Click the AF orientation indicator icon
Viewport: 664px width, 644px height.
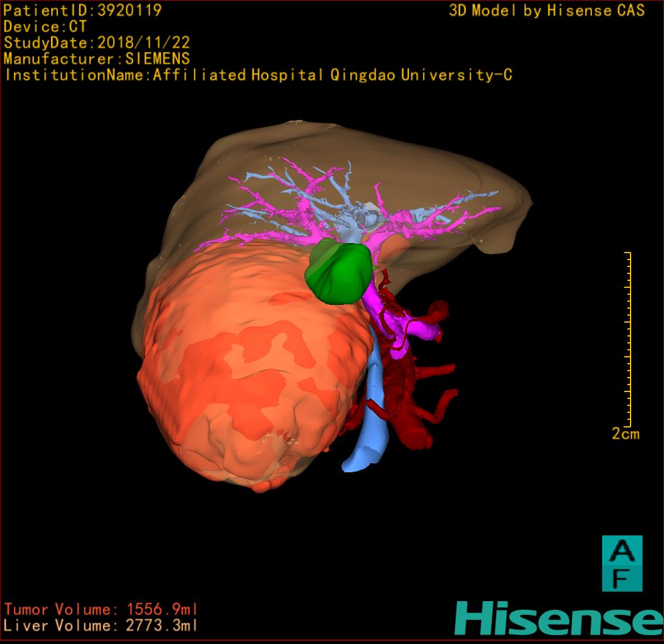click(622, 563)
